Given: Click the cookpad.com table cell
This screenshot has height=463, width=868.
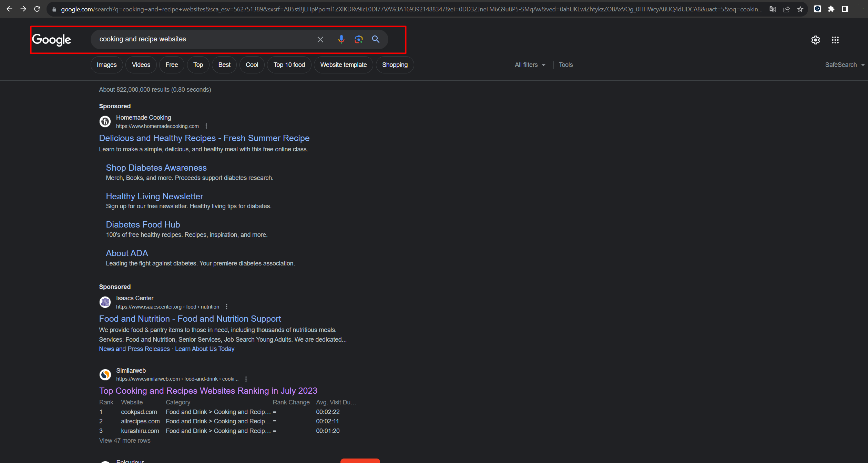Looking at the screenshot, I should (139, 412).
